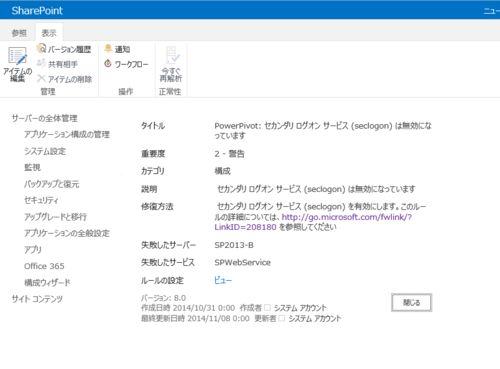500x369 pixels.
Task: Open バージョン履歴 version history
Action: click(64, 49)
